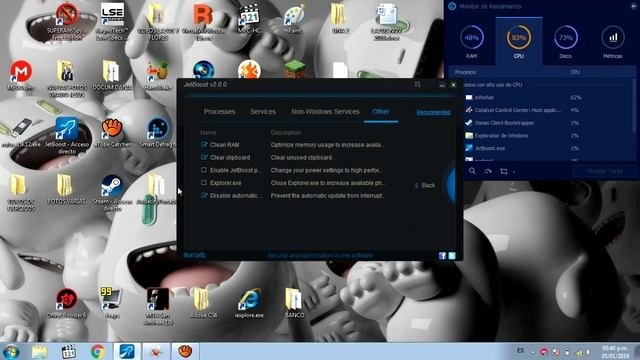Screen dimensions: 640x360
Task: Click the ES language indicator in tray
Action: tap(520, 351)
